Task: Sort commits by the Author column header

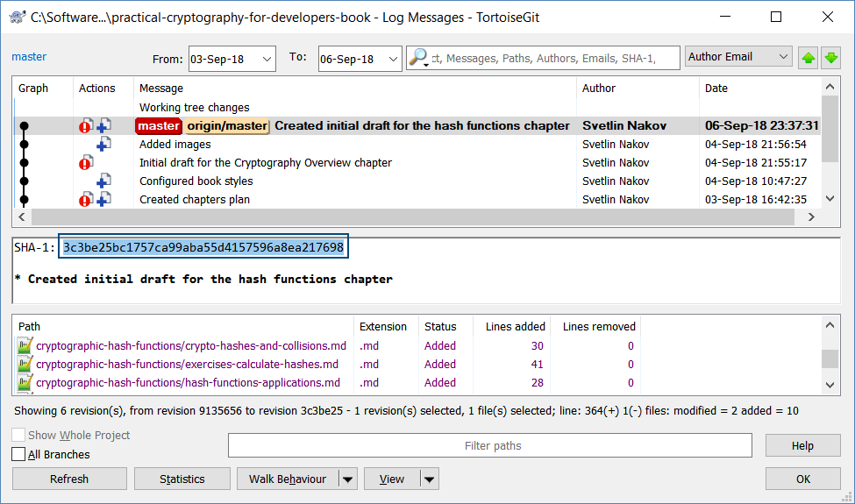Action: (x=599, y=88)
